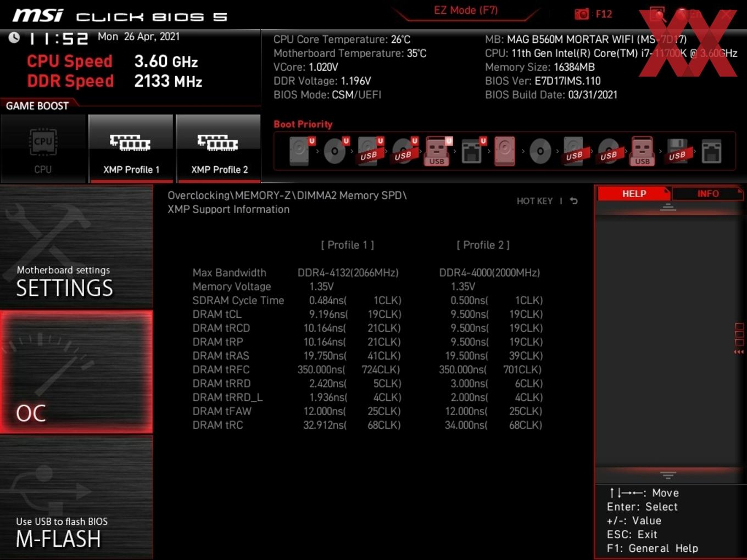Click the [ Profile 2 ] column header

point(483,245)
